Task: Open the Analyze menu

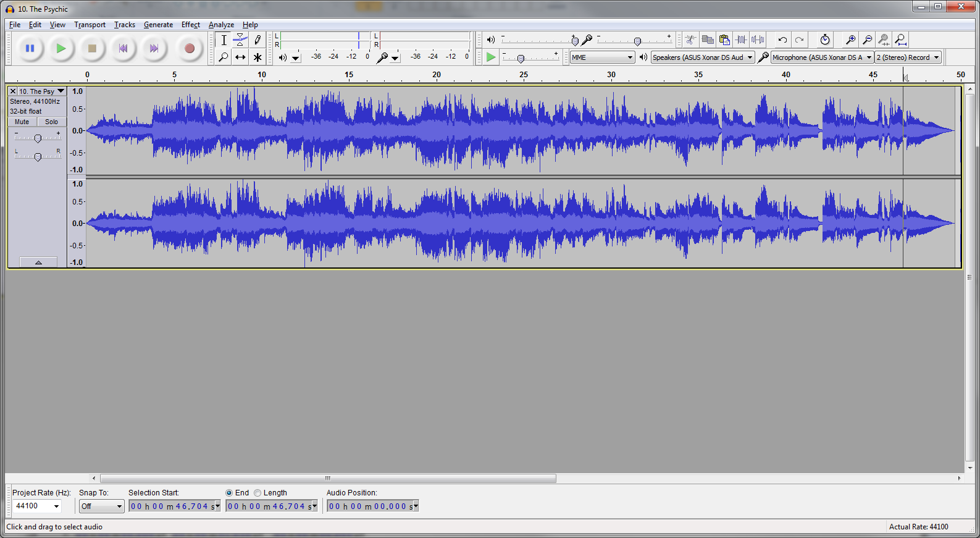Action: 221,25
